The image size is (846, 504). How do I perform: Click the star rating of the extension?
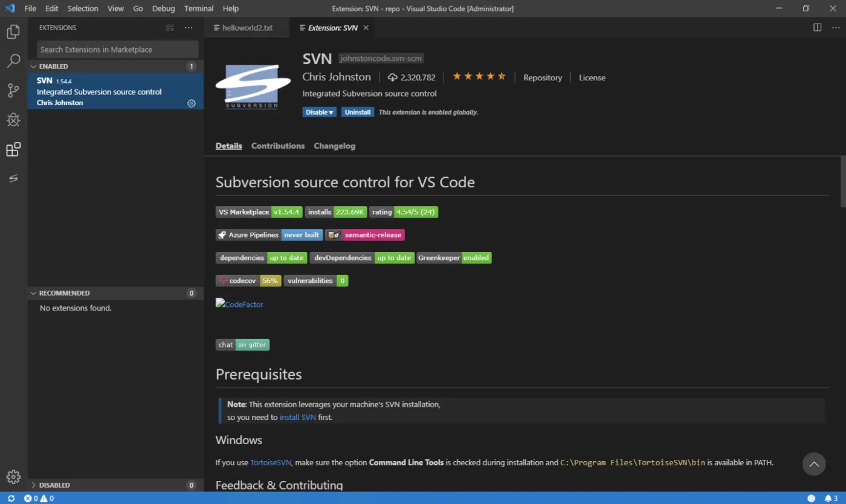tap(479, 76)
